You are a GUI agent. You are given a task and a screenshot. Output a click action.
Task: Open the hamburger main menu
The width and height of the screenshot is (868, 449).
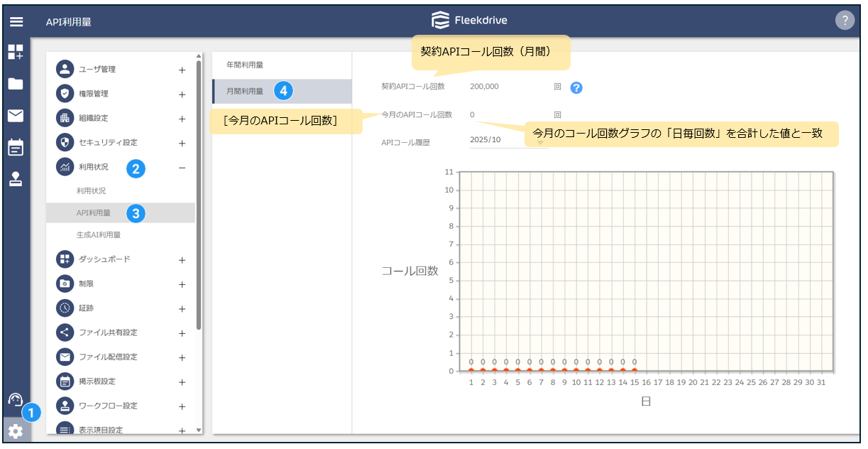[16, 21]
